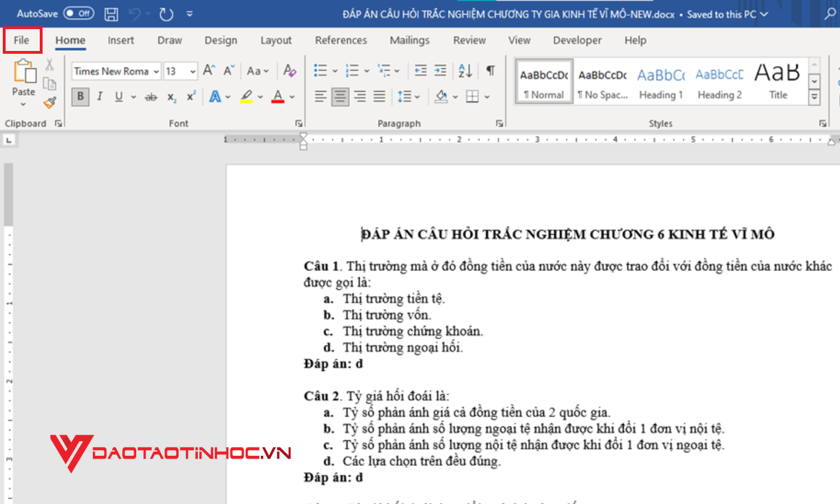Apply the Heading 1 style
The image size is (840, 504).
point(660,81)
